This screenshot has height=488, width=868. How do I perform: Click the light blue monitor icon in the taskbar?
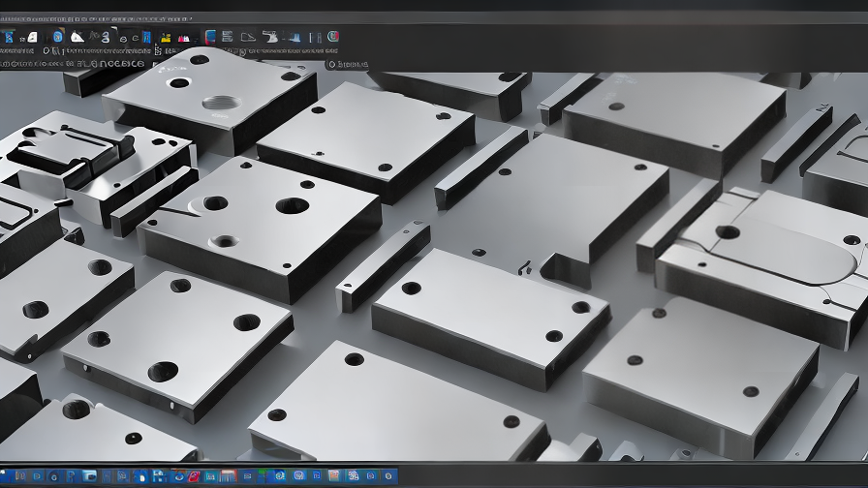click(89, 475)
